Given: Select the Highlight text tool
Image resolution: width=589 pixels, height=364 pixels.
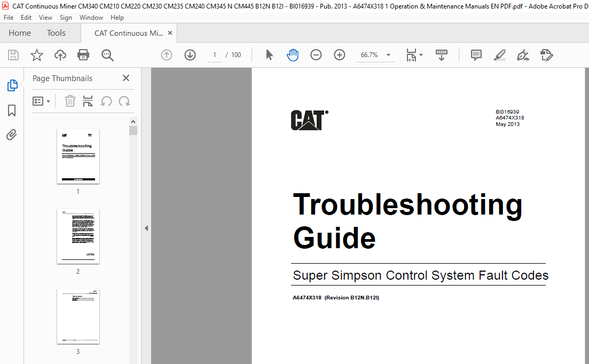Looking at the screenshot, I should point(500,55).
